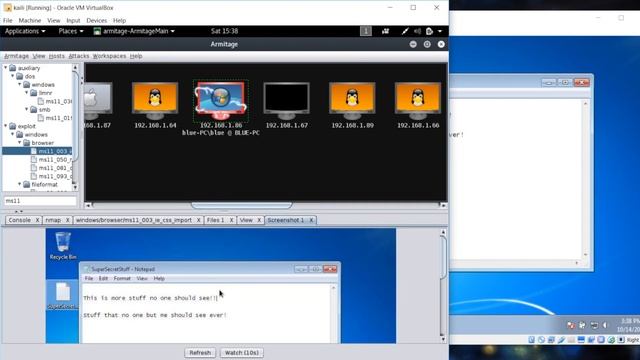Screen dimensions: 640x360
Task: Click the SuperSecret file icon on desktop
Action: click(63, 296)
